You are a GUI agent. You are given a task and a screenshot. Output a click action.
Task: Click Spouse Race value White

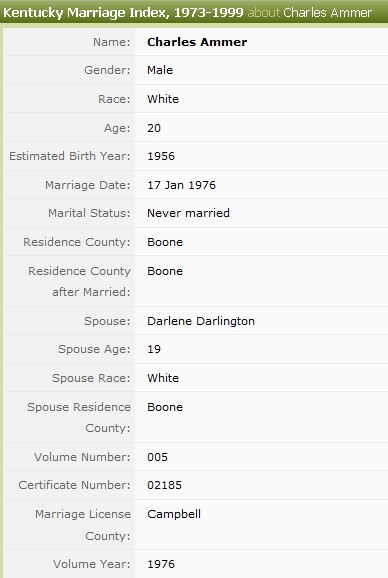(163, 378)
